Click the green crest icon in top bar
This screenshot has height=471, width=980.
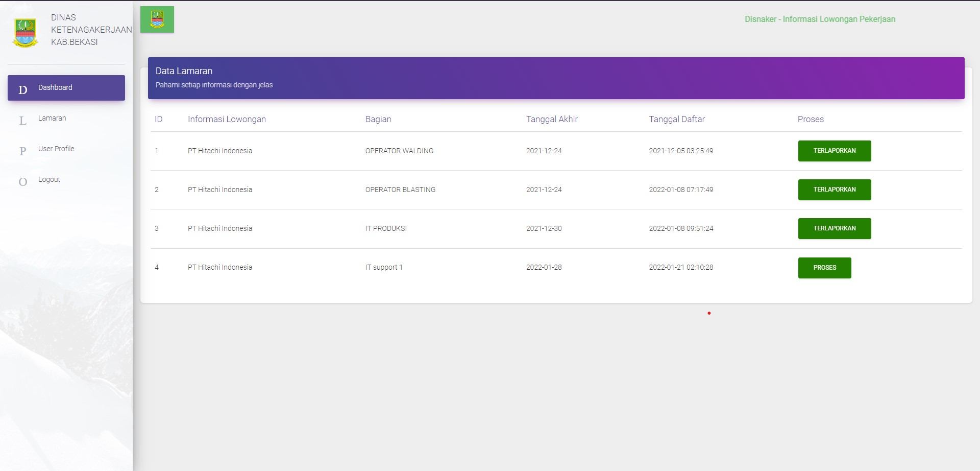[x=157, y=19]
